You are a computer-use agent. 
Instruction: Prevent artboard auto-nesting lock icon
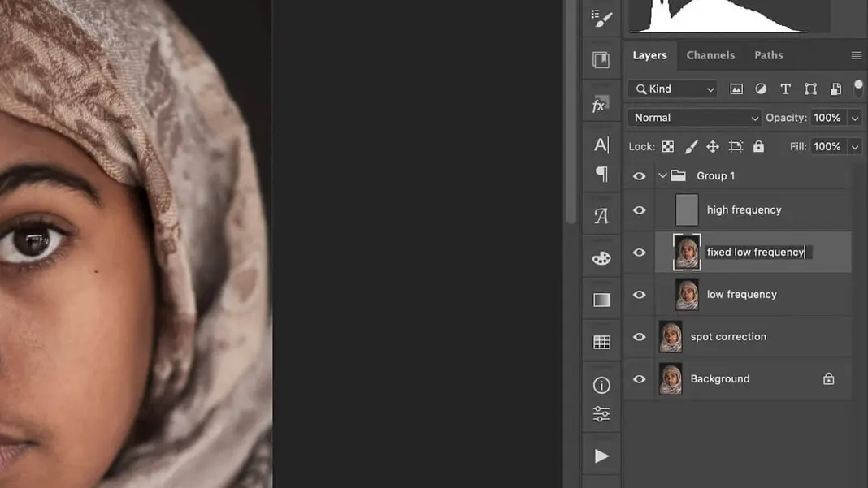pos(736,147)
